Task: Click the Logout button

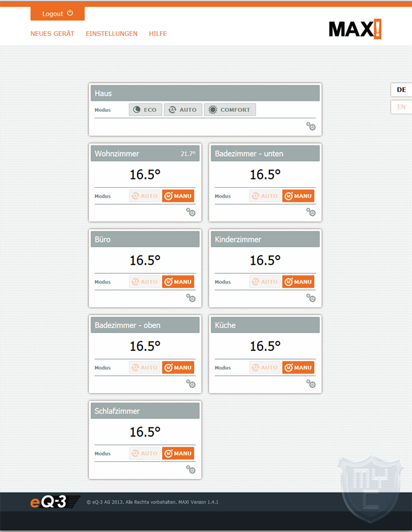Action: pos(57,14)
